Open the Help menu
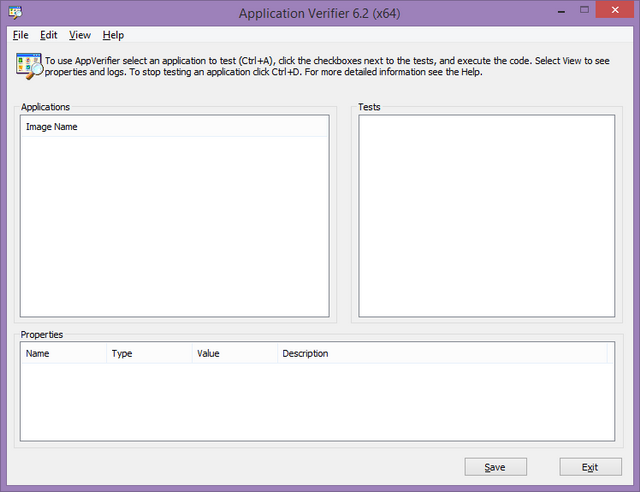 coord(113,35)
